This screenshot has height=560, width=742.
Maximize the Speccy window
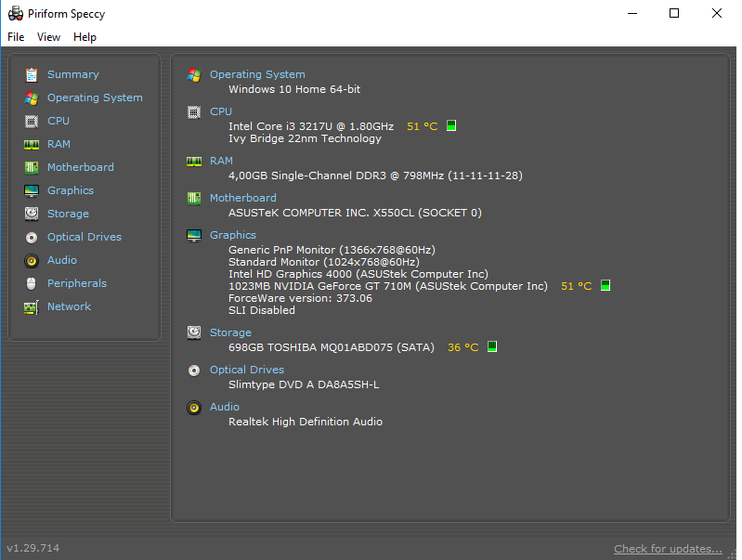pos(674,13)
